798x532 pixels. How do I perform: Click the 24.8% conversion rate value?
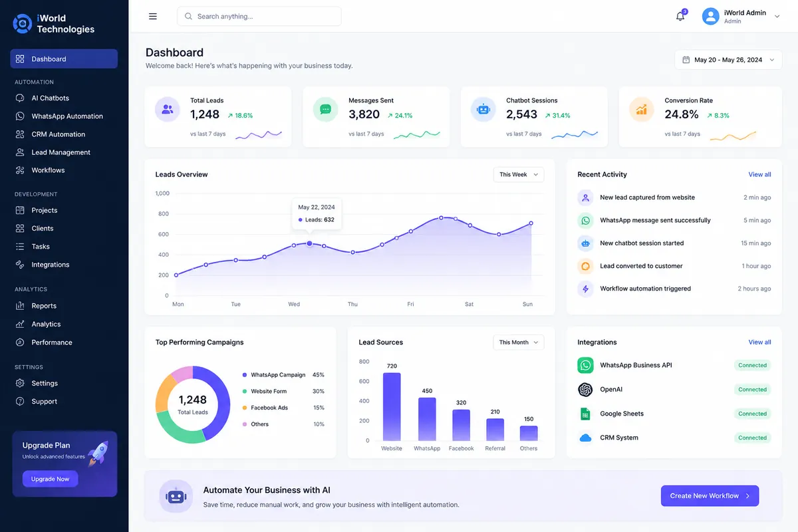point(682,114)
